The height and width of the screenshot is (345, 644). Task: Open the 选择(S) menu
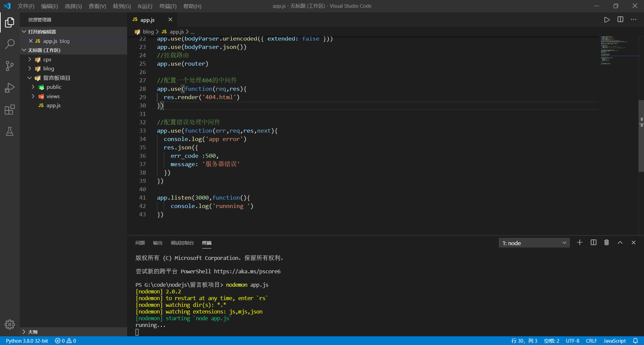click(x=73, y=6)
